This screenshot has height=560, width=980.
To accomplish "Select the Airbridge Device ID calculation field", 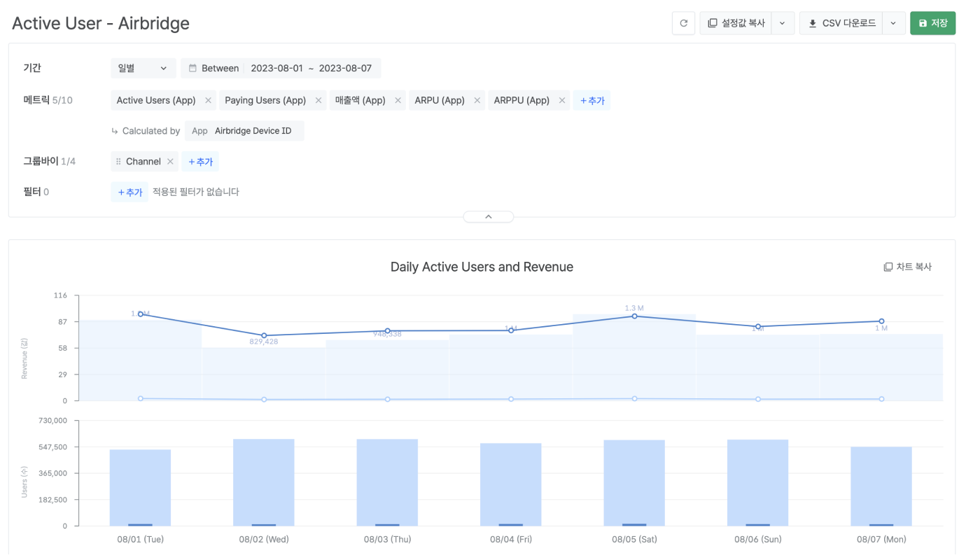I will pyautogui.click(x=244, y=131).
